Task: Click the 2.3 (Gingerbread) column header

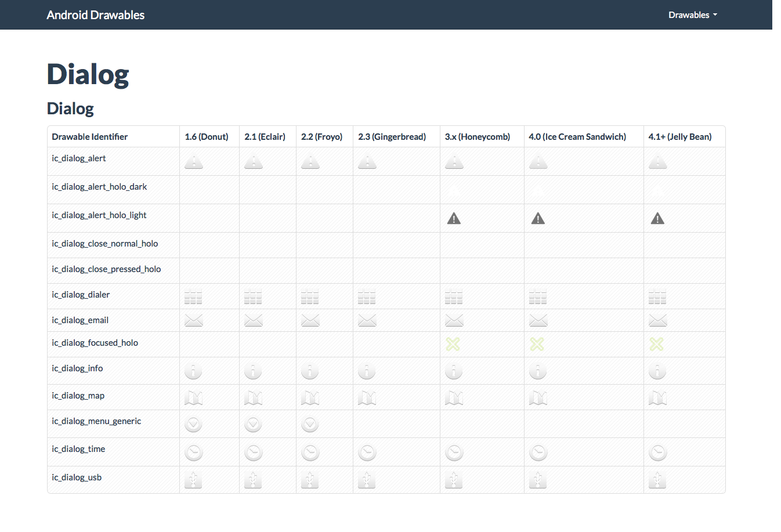Action: [x=392, y=137]
